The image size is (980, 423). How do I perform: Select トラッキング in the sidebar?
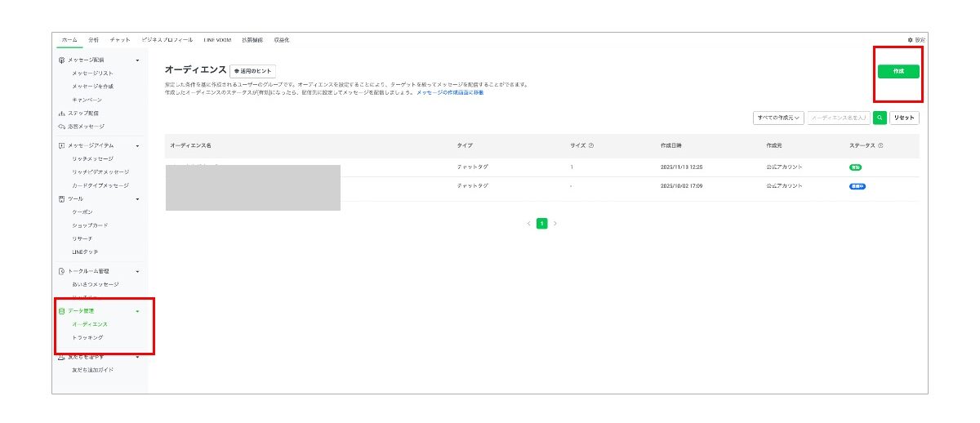click(87, 338)
